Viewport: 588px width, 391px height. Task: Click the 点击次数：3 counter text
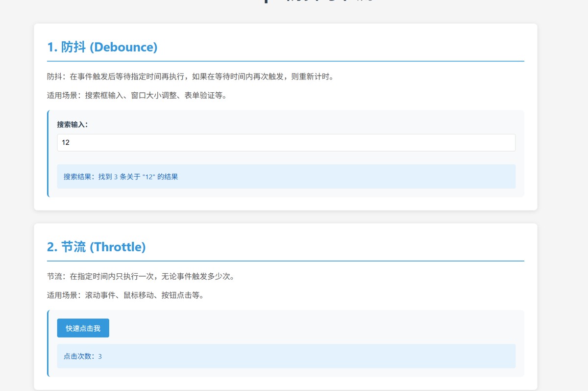point(83,356)
